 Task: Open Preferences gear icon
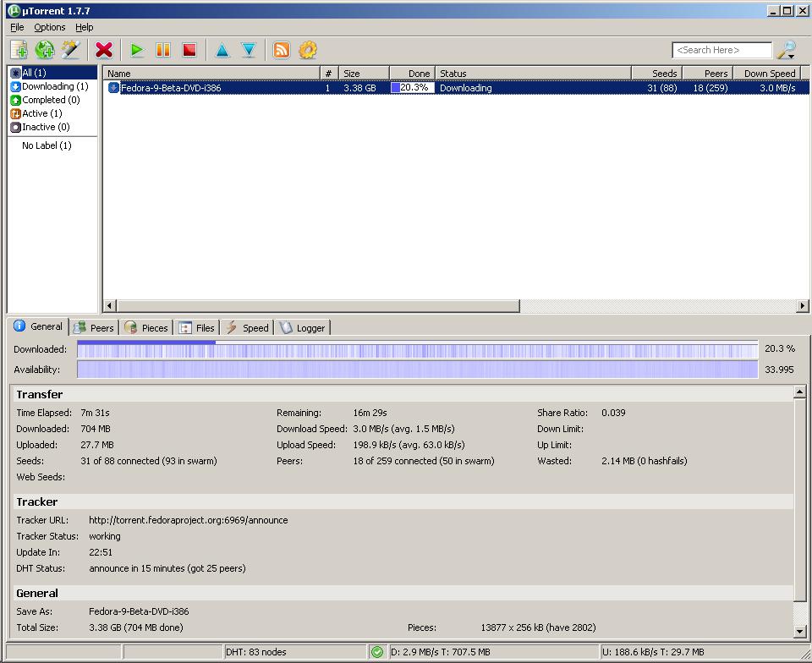tap(308, 50)
